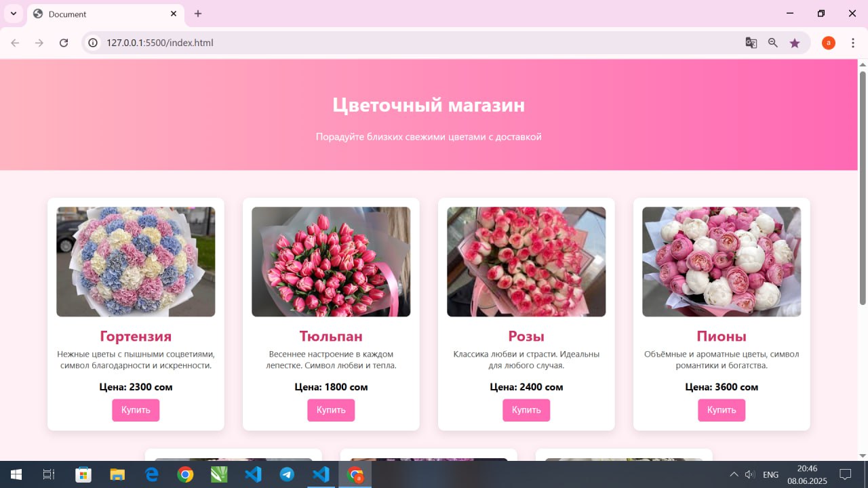
Task: Bookmark this page with the star icon
Action: tap(795, 43)
